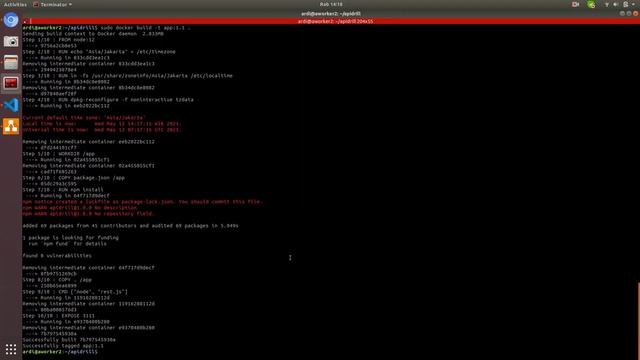Click the green tray indicator icon
This screenshot has width=640, height=360.
pos(591,4)
